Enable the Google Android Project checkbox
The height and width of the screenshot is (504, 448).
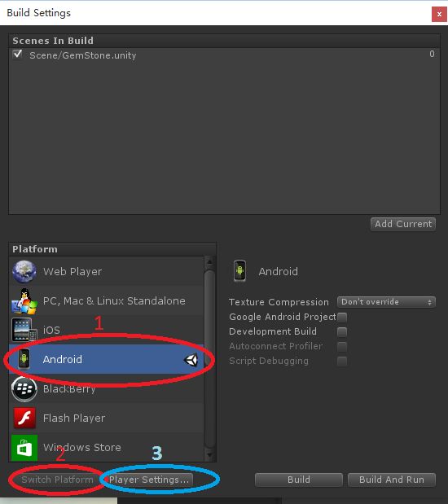[342, 318]
